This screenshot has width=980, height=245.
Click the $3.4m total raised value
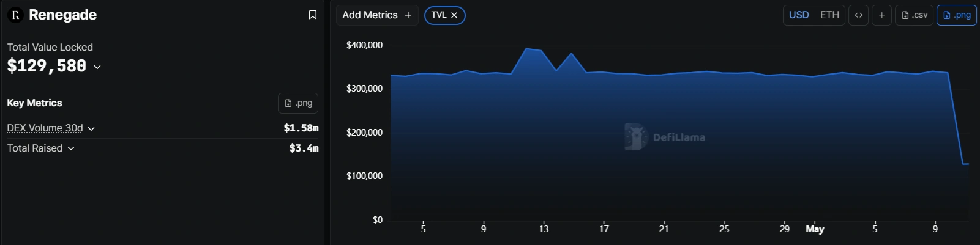[x=304, y=148]
